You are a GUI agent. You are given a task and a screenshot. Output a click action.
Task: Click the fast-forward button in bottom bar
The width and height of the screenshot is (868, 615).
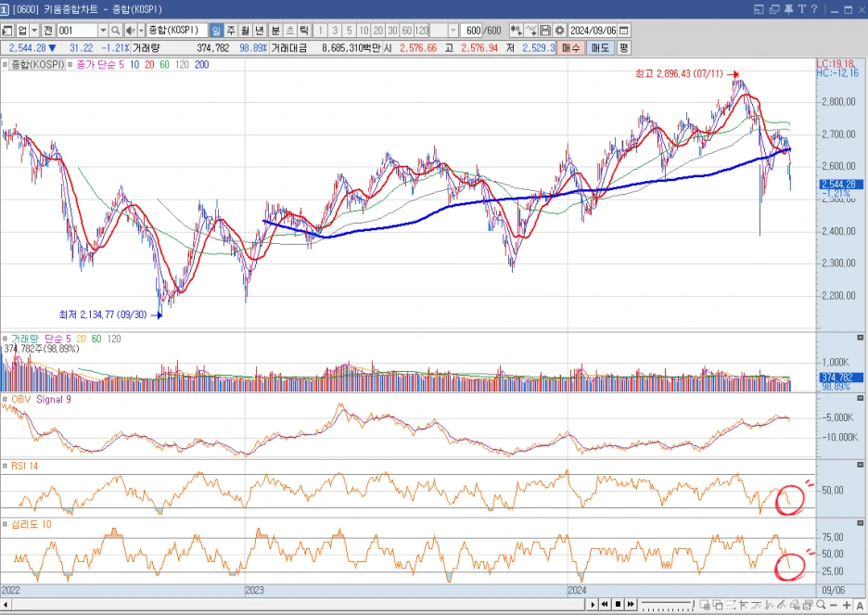pyautogui.click(x=631, y=605)
